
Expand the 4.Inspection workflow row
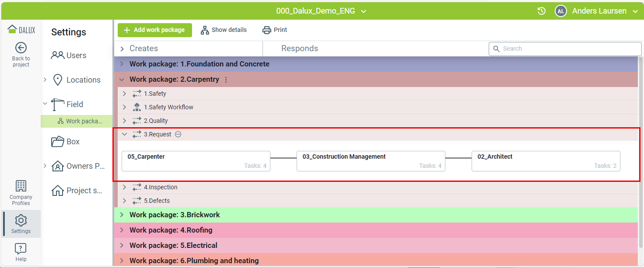124,187
